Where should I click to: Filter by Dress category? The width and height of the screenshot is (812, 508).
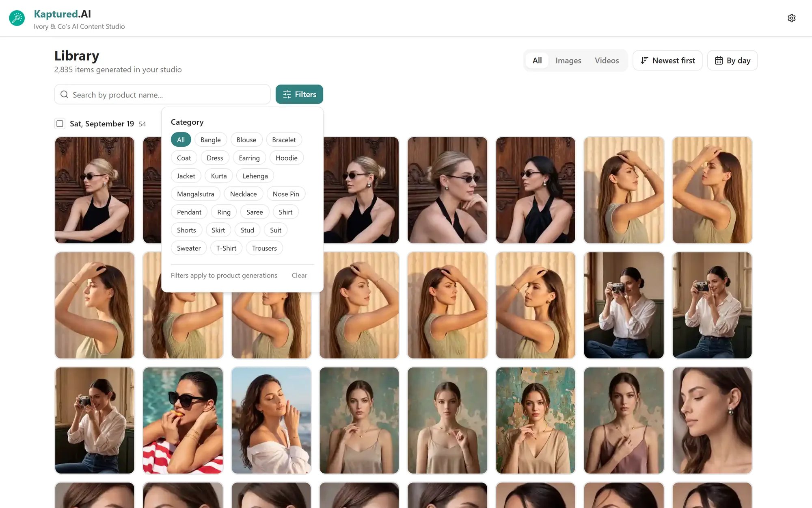click(x=215, y=158)
